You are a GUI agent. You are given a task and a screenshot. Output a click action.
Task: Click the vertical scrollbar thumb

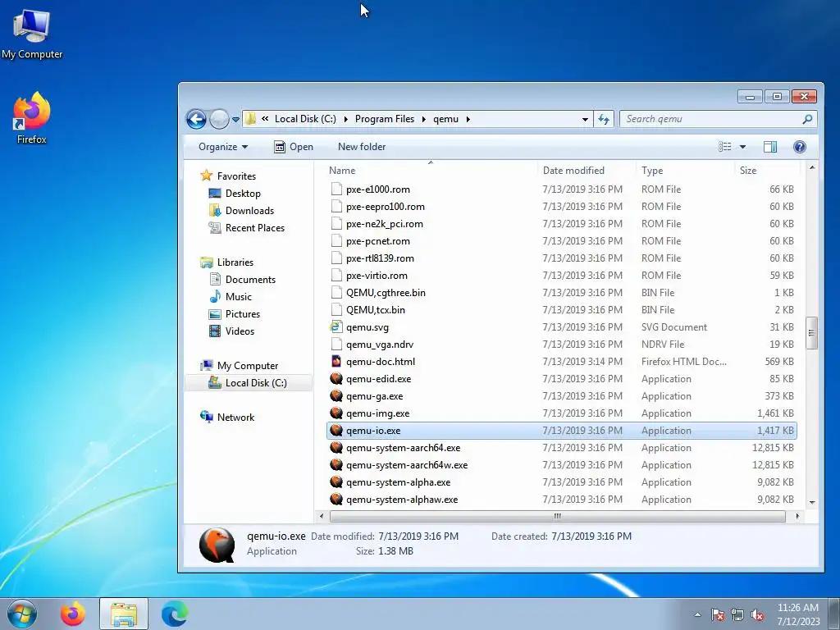tap(811, 333)
